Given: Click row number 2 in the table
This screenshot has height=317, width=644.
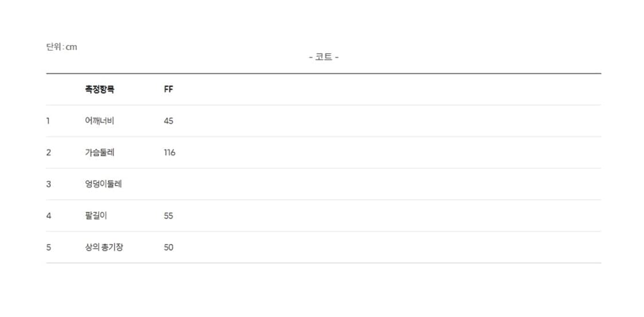Looking at the screenshot, I should click(x=49, y=152).
